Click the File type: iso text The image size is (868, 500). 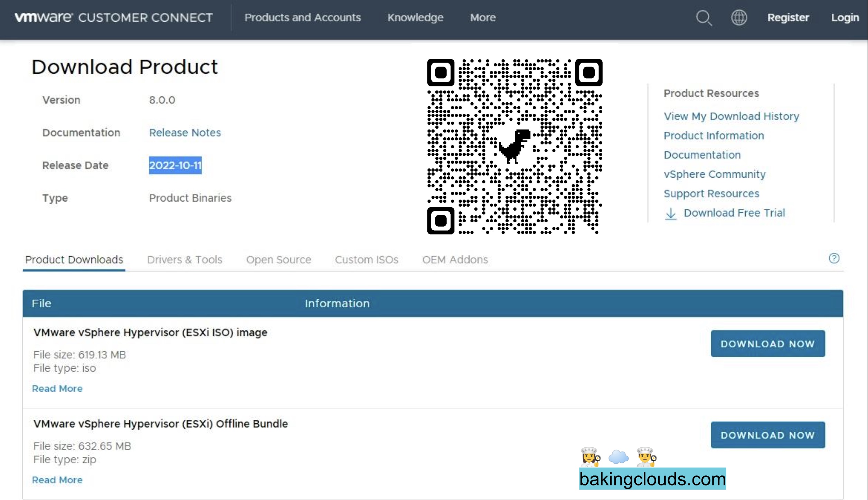click(x=65, y=368)
